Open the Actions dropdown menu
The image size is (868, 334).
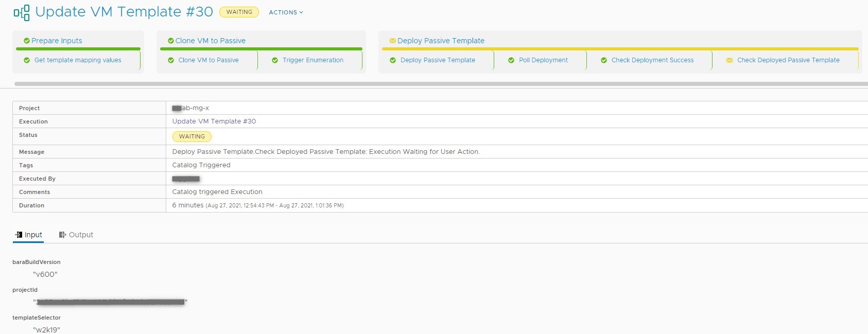(x=286, y=12)
